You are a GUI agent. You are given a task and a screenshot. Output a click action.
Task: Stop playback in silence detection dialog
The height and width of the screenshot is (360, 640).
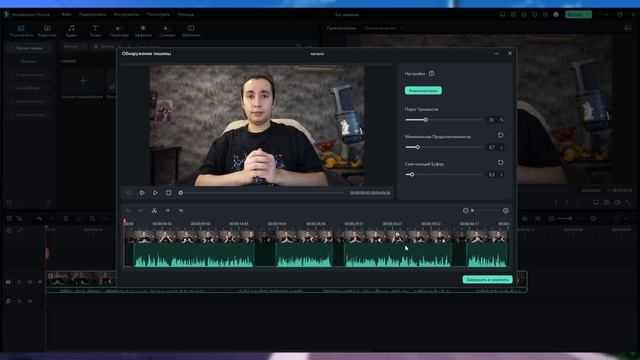[168, 193]
